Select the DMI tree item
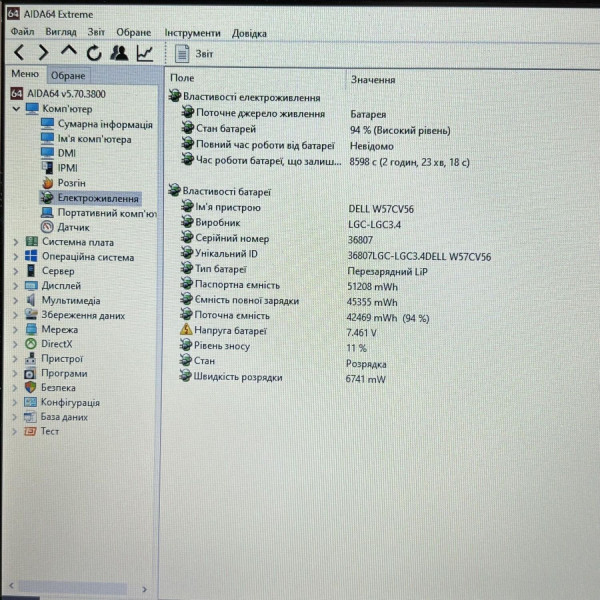Image resolution: width=600 pixels, height=600 pixels. [67, 153]
